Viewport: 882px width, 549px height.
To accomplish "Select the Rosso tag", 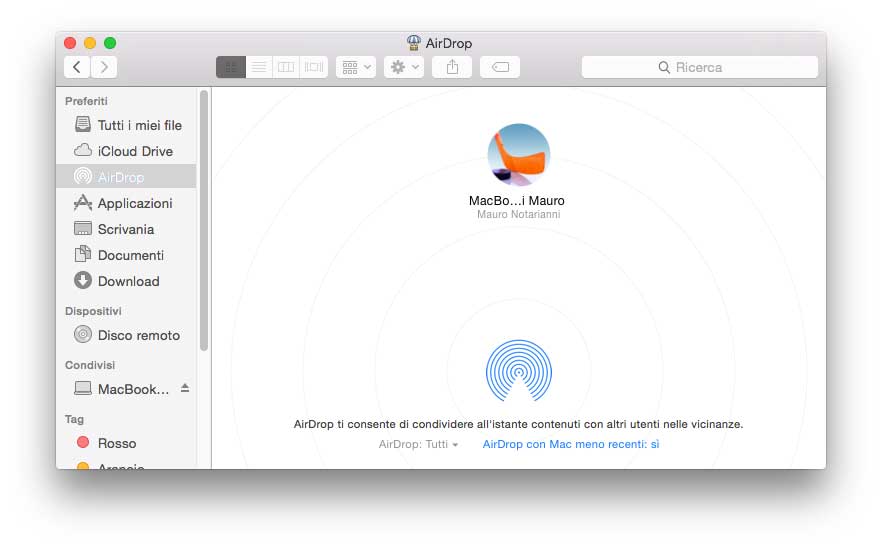I will coord(128,443).
